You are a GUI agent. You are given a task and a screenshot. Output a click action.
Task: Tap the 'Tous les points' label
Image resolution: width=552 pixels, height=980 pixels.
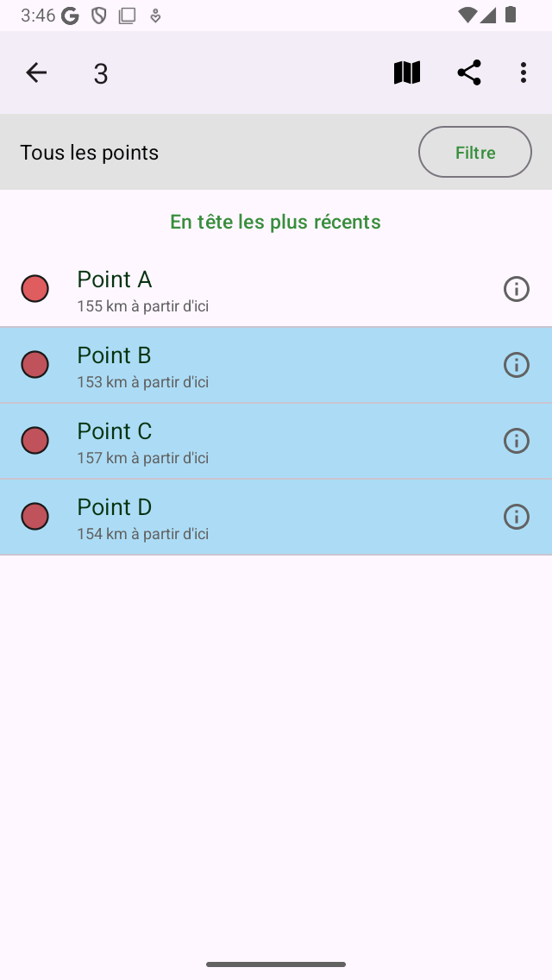90,153
